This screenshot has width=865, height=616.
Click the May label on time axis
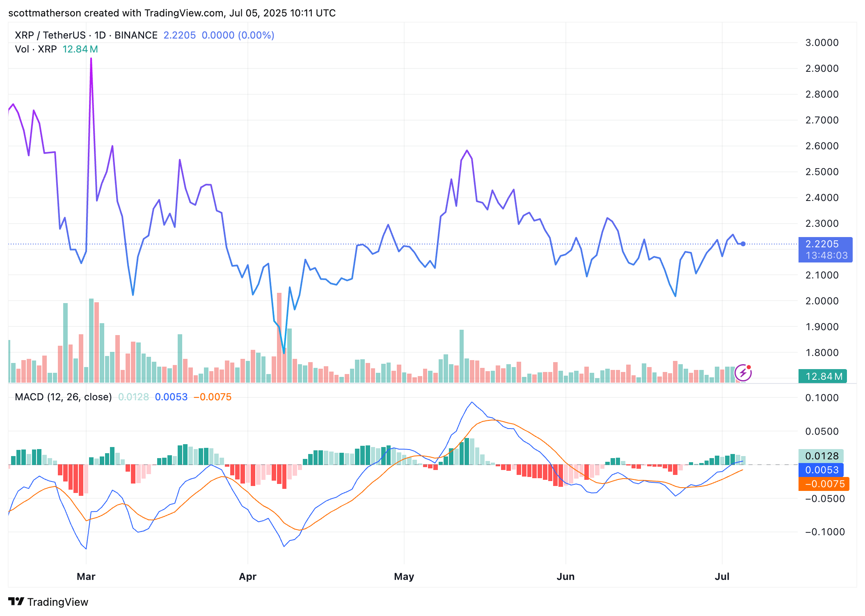404,576
